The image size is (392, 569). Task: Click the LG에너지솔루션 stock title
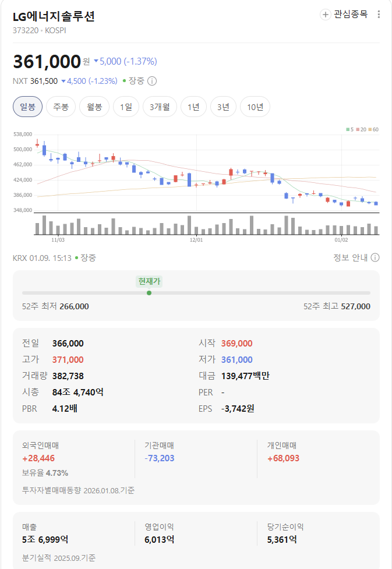click(x=54, y=16)
